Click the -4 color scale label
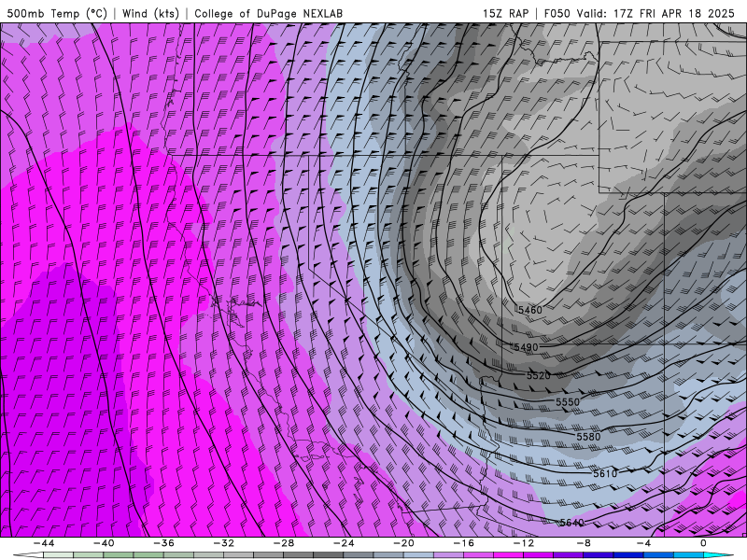Image resolution: width=747 pixels, height=560 pixels. (643, 543)
